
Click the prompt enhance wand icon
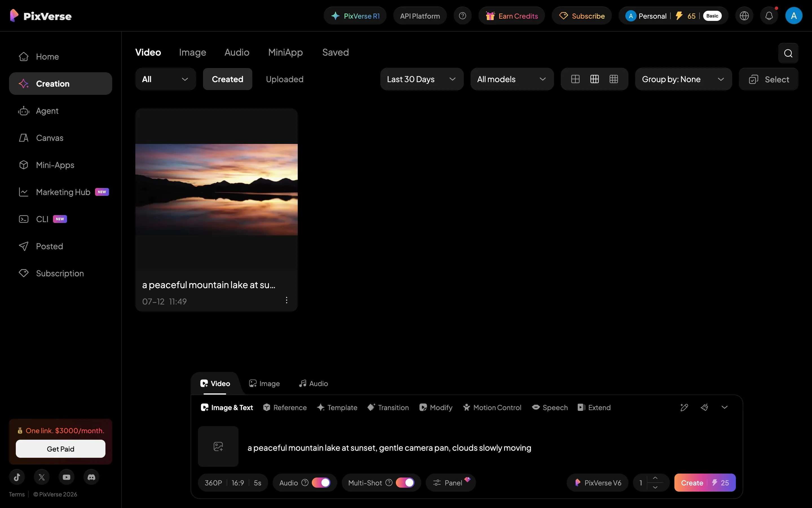tap(684, 408)
